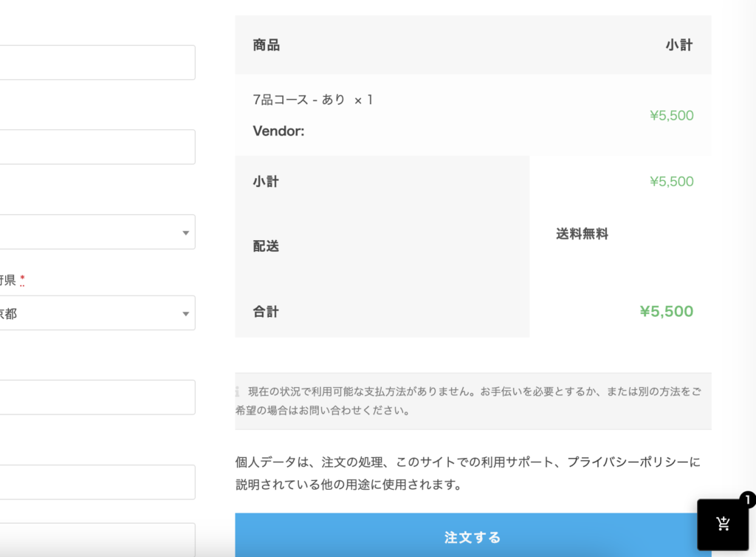
Task: Click the Vendor: label in order table
Action: [x=278, y=131]
